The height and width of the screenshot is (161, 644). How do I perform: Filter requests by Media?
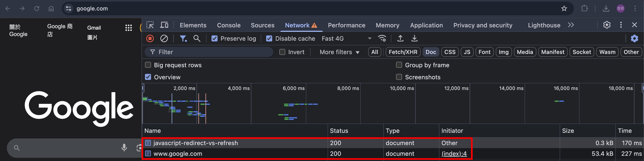[x=525, y=52]
